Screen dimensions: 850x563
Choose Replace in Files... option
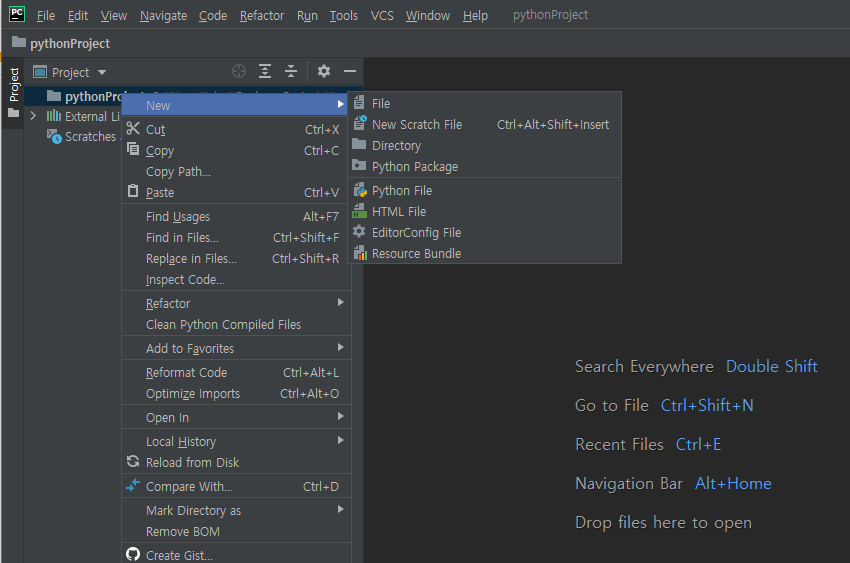click(236, 259)
